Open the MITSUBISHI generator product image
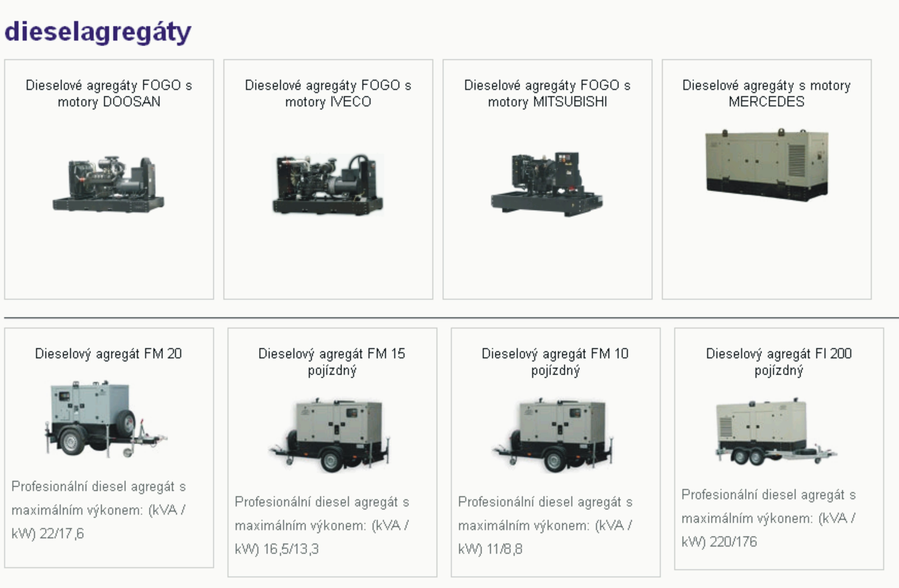 pos(547,184)
